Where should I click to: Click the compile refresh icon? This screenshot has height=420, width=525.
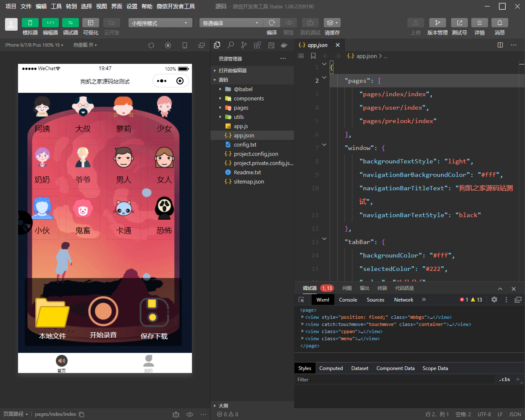[x=272, y=23]
